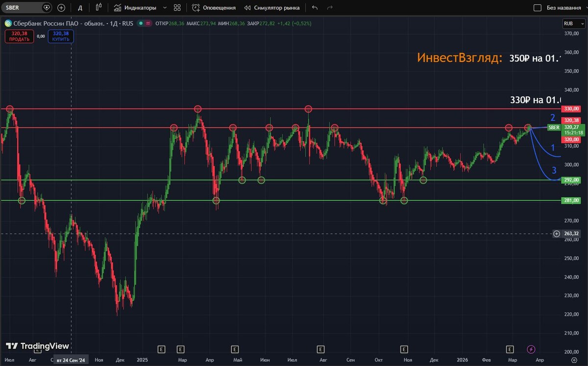Screen dimensions: 588x366
Task: Click the 240,00 price scale label
Action: (572, 277)
